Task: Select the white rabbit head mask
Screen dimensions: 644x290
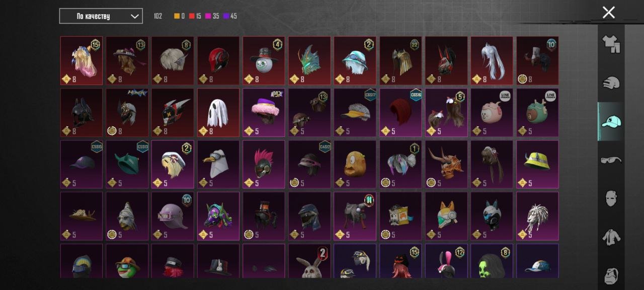Action: pos(309,261)
